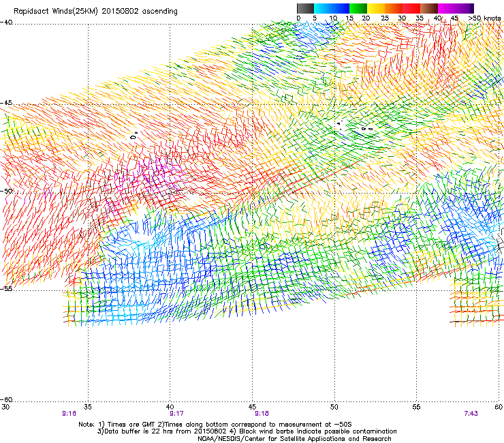Click the brown 35-40 knots color band
Screen dimensions: 504x443
[429, 8]
